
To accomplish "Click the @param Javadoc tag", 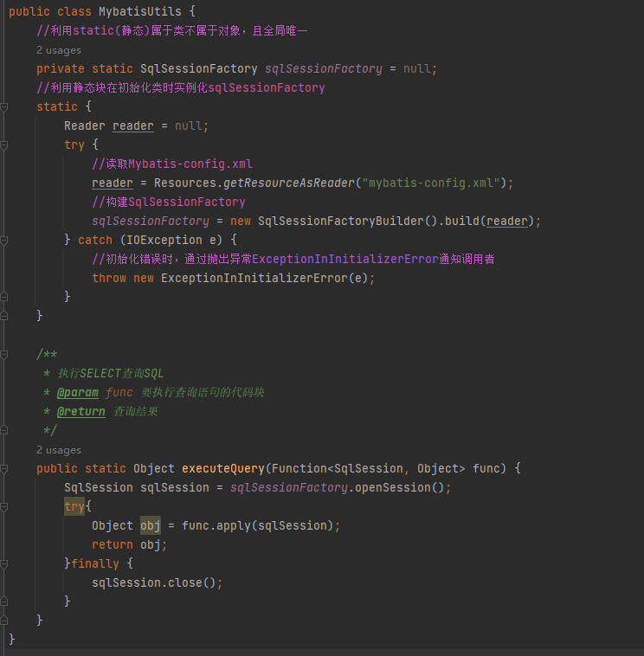I will click(77, 392).
